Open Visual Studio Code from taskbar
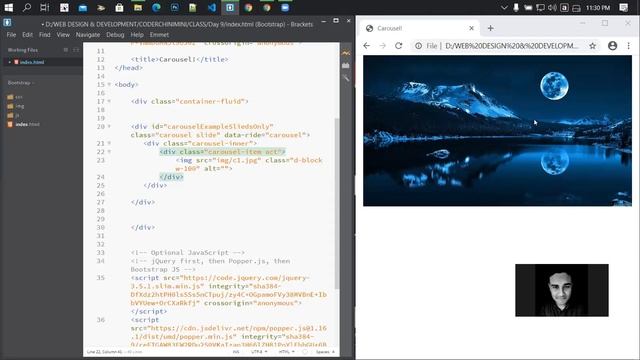 pyautogui.click(x=211, y=7)
